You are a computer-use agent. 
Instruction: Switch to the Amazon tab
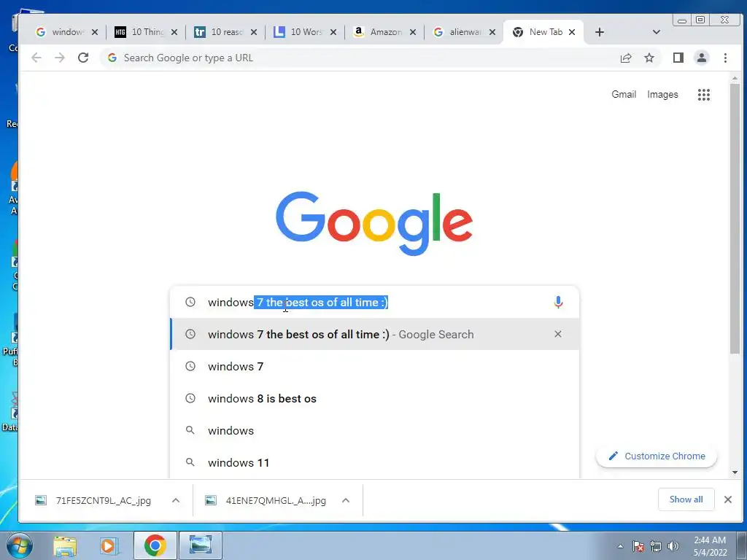click(x=378, y=32)
